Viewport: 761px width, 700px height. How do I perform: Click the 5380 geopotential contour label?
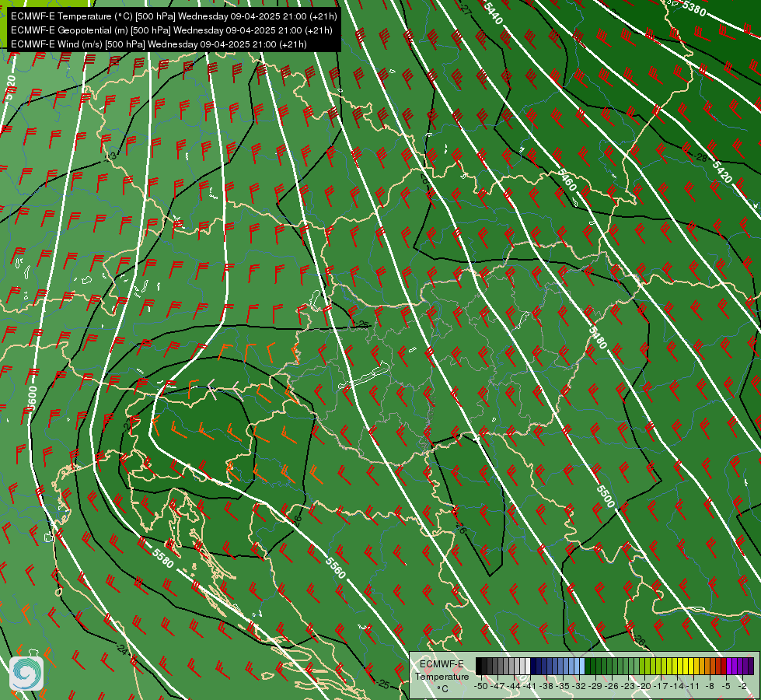coord(694,7)
